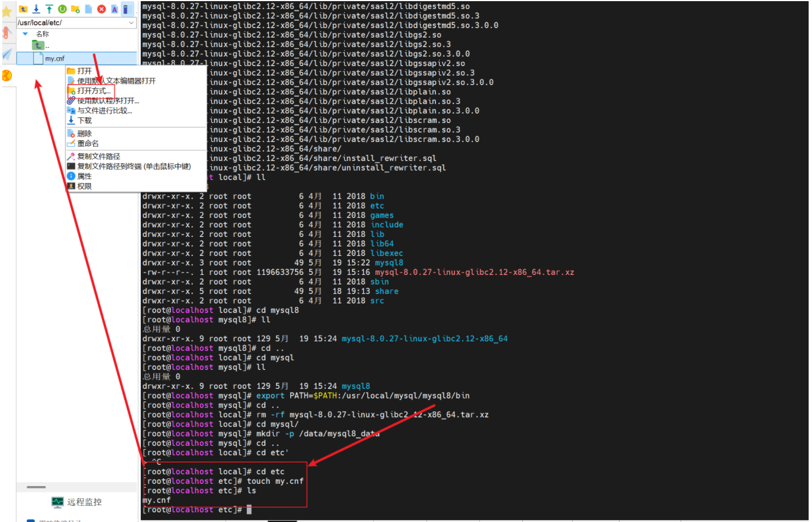Choose 使用默认程序打开... in context menu
812x522 pixels.
coord(108,101)
